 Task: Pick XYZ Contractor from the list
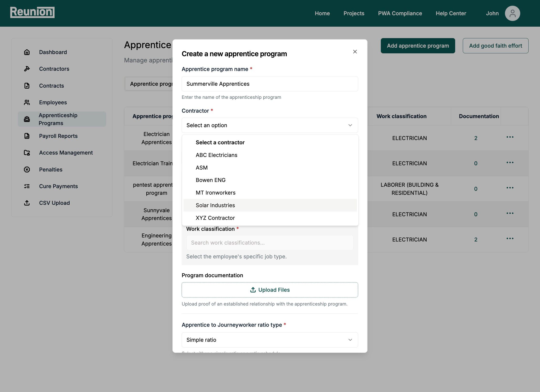click(x=215, y=218)
